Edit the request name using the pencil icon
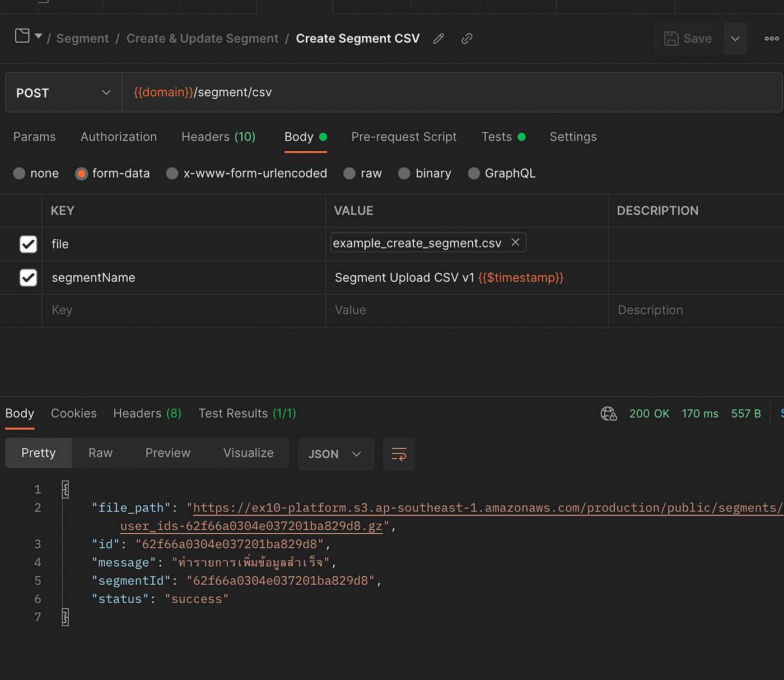The height and width of the screenshot is (680, 784). point(438,38)
